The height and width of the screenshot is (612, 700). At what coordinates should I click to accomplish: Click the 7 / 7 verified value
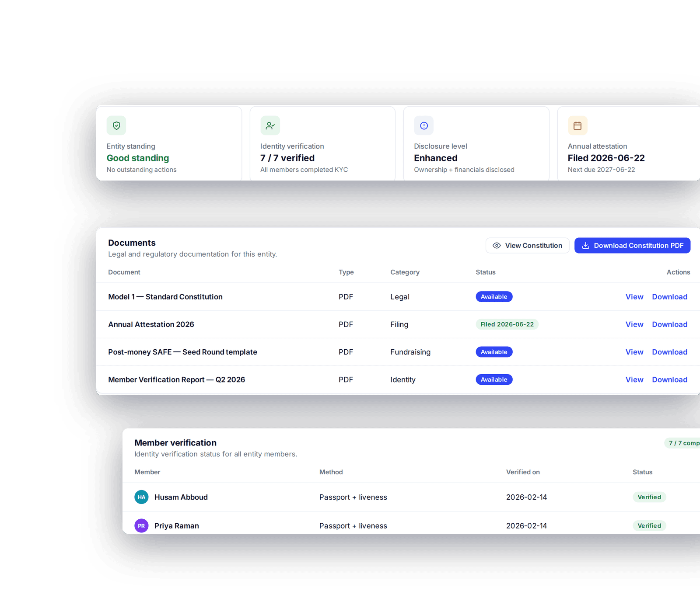tap(287, 158)
